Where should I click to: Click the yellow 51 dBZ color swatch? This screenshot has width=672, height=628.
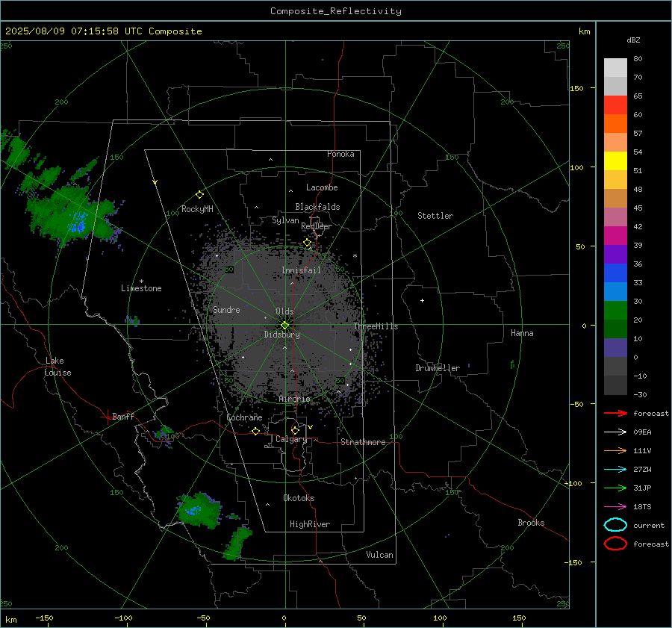tap(615, 161)
